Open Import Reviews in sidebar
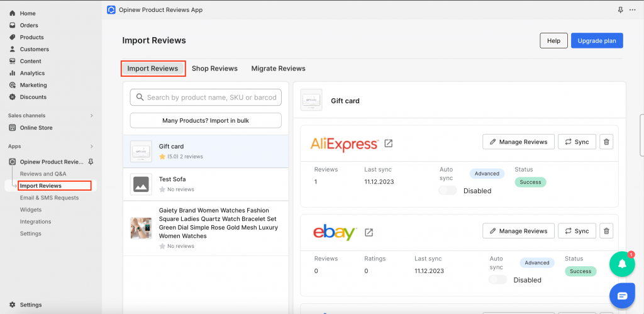Viewport: 644px width, 314px height. tap(41, 186)
